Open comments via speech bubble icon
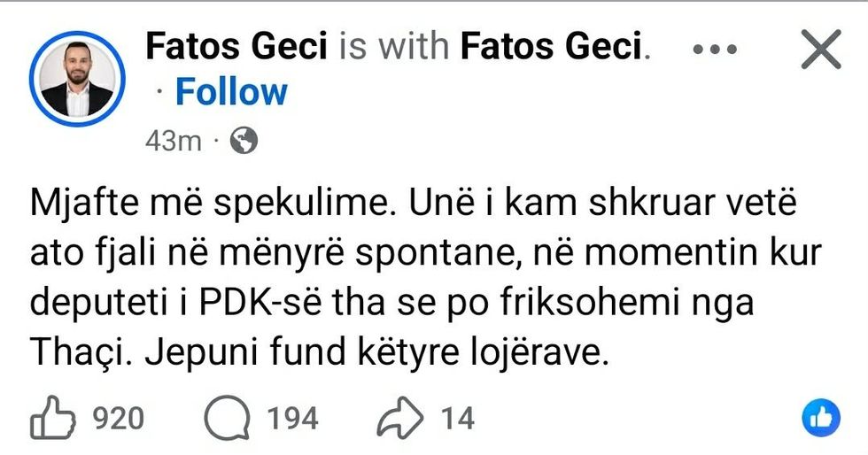The width and height of the screenshot is (868, 455). [x=225, y=418]
